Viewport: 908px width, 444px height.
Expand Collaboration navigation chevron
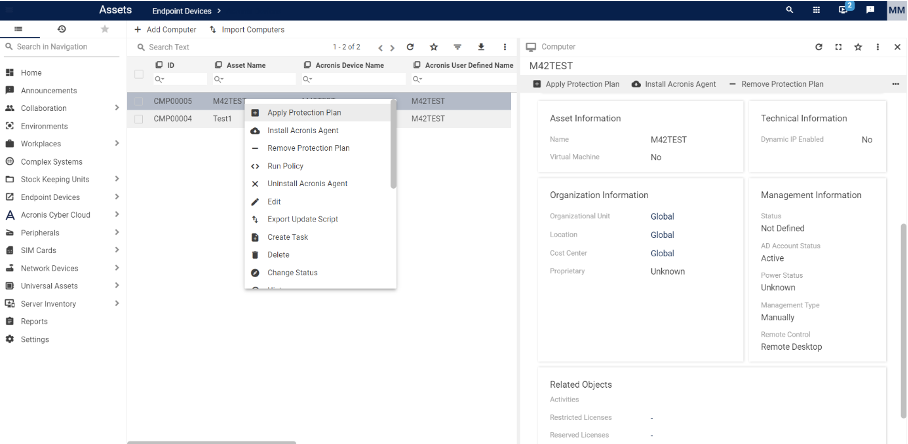tap(116, 108)
